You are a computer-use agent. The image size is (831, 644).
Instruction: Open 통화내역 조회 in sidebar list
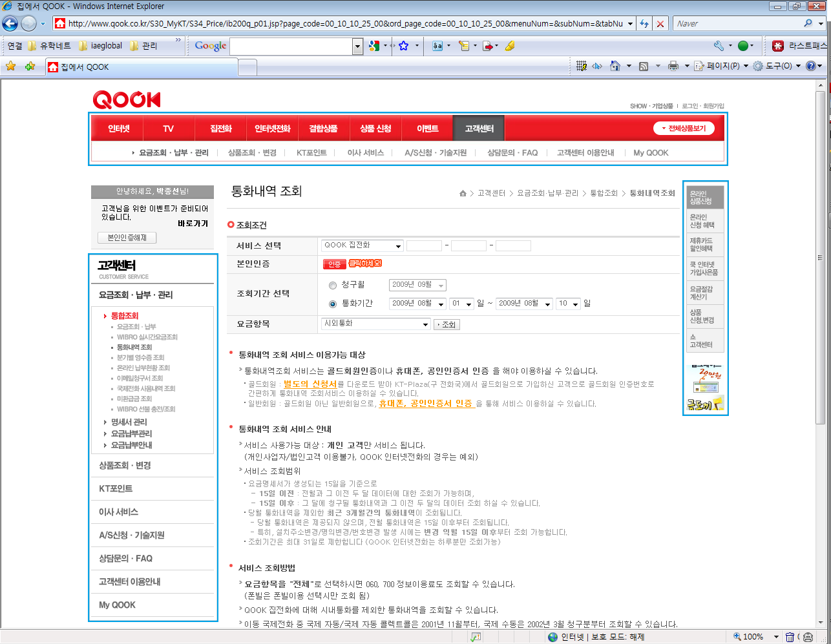click(134, 347)
